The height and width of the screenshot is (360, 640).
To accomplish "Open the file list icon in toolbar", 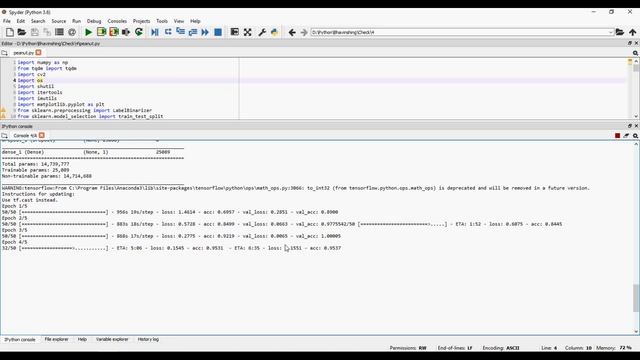I will (x=59, y=32).
